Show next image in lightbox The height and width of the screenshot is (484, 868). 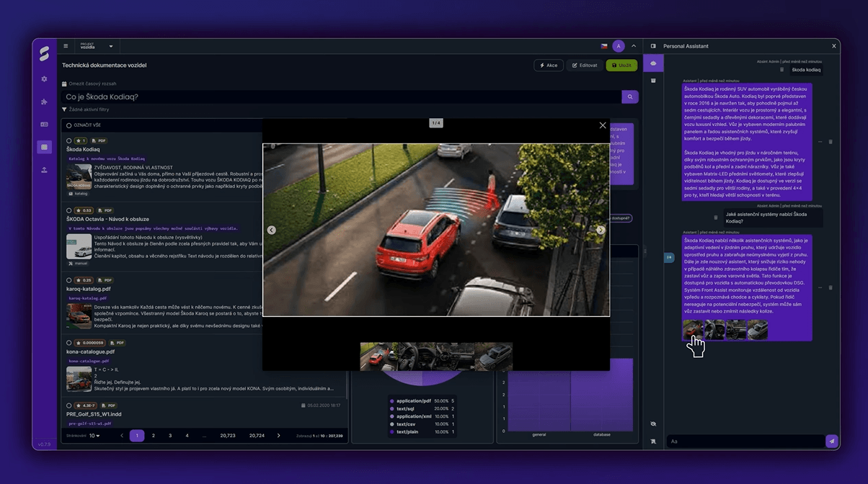(x=601, y=230)
